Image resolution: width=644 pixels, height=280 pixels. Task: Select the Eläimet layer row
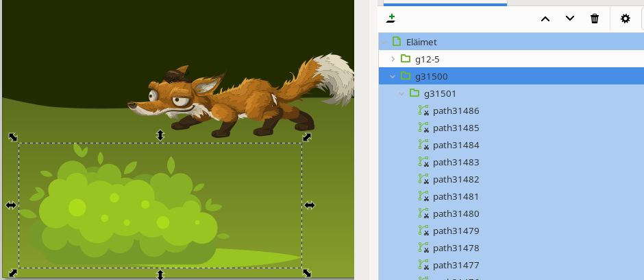pos(426,42)
